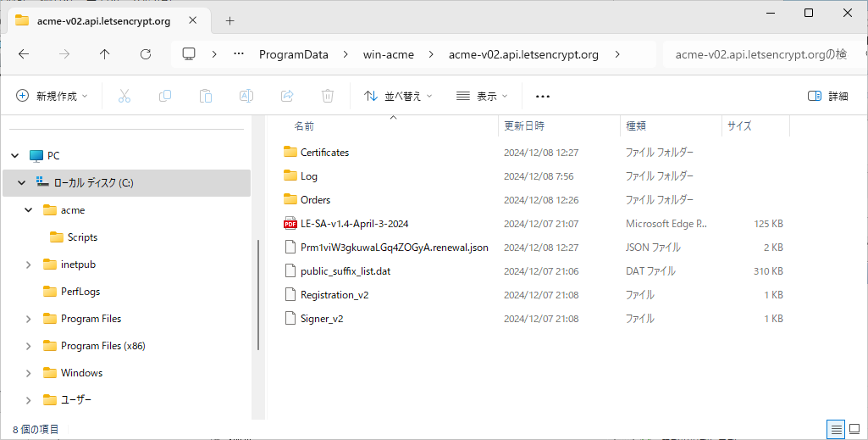
Task: Open chevron after win-acme breadcrumb
Action: point(431,54)
